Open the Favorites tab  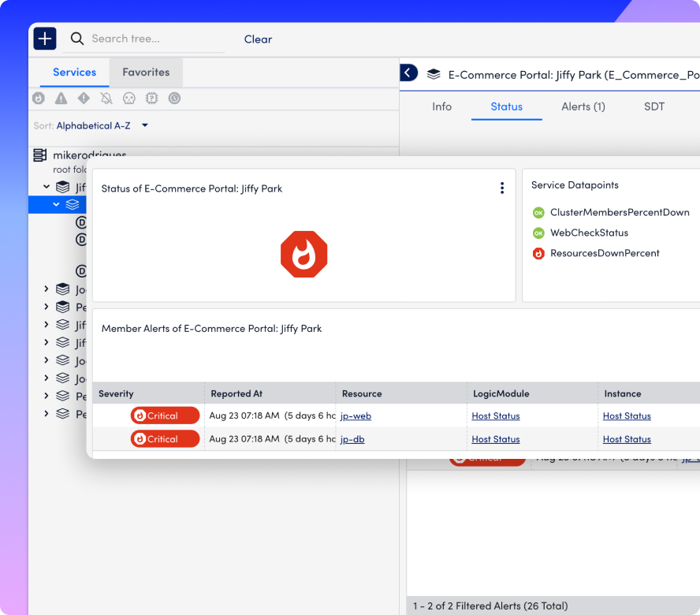click(146, 72)
